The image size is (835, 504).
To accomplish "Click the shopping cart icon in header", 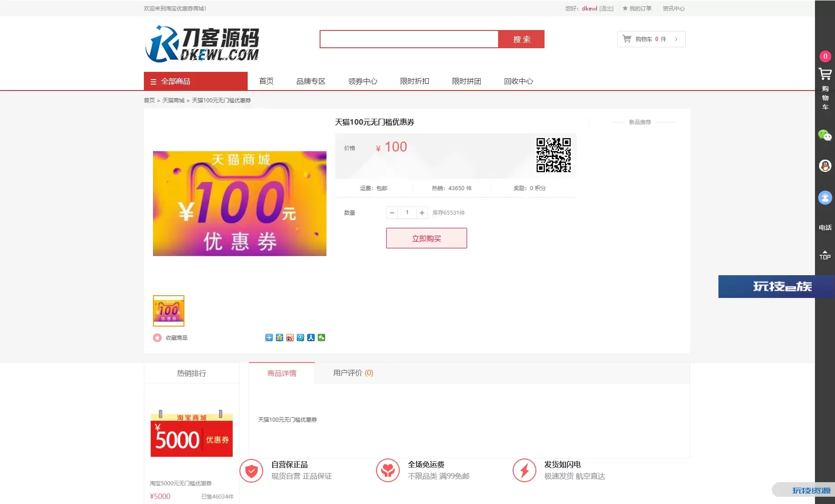I will 627,39.
